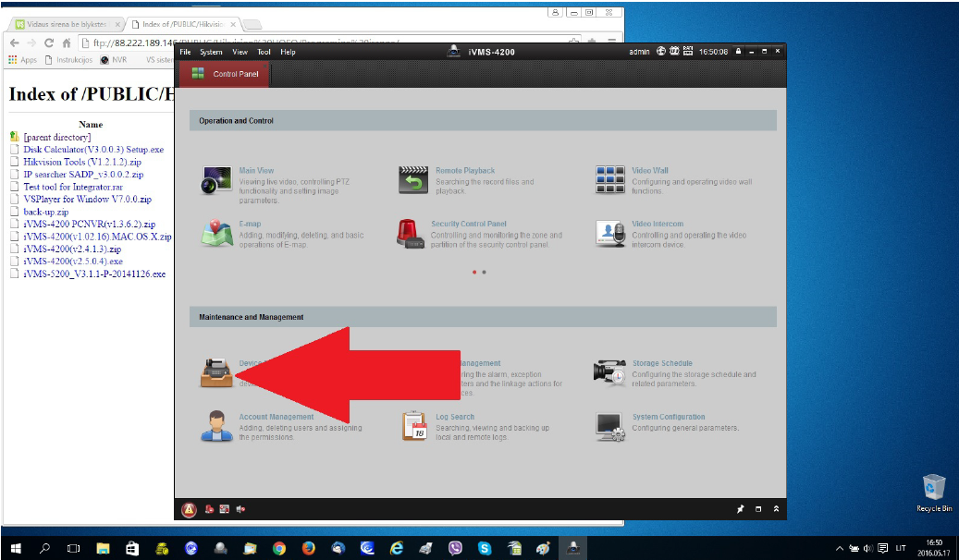Open the Instrukcijos bookmark

point(68,60)
